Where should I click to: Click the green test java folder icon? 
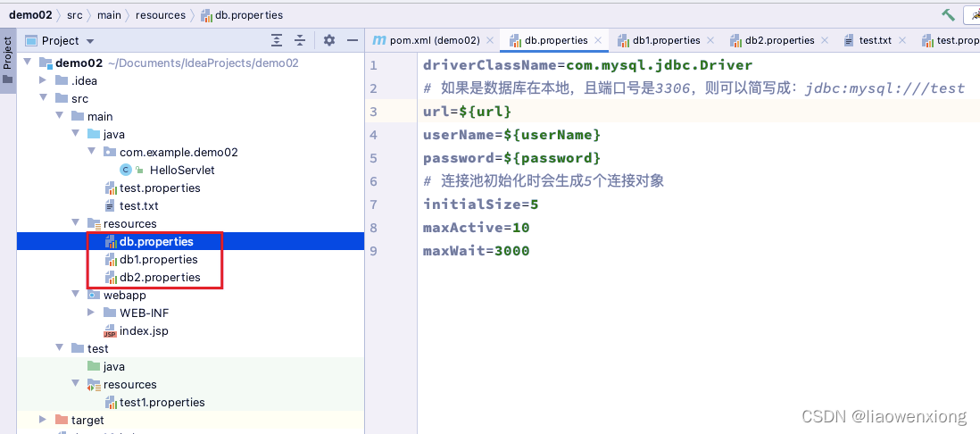[94, 366]
